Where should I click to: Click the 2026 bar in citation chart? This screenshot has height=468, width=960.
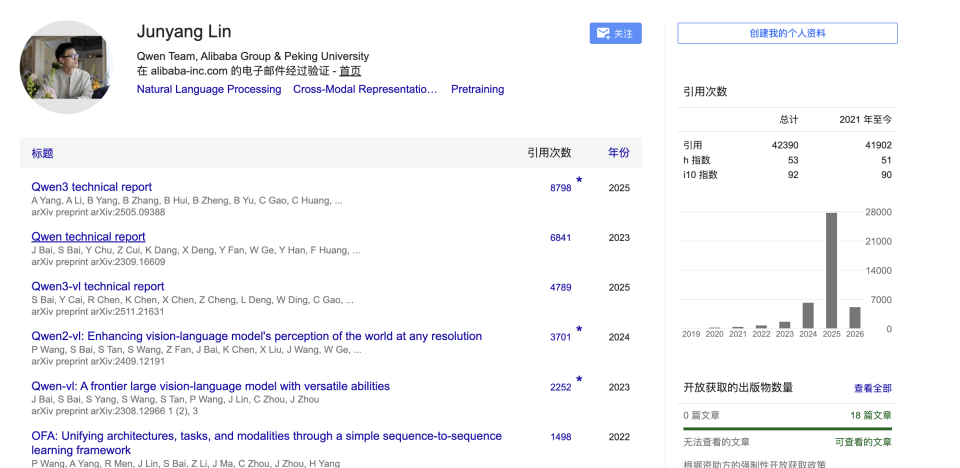tap(855, 317)
